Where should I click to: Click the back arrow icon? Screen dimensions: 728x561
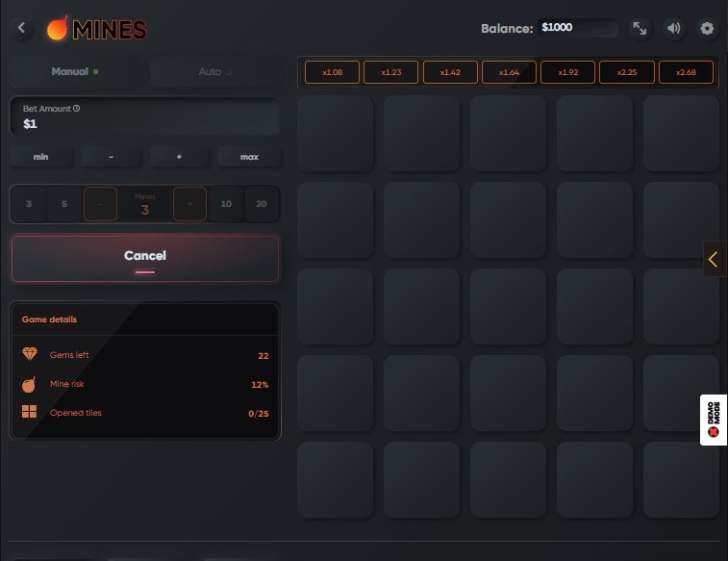coord(22,29)
